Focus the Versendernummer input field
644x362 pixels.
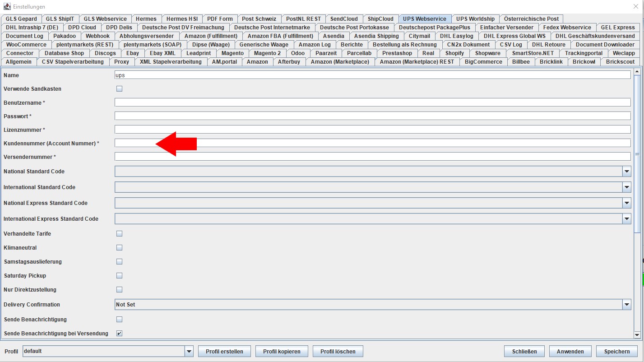373,157
